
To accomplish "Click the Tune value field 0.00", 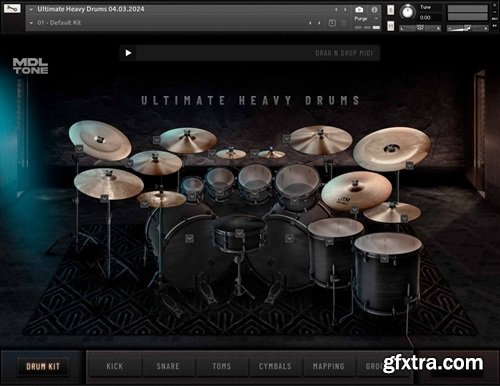I will click(x=425, y=17).
